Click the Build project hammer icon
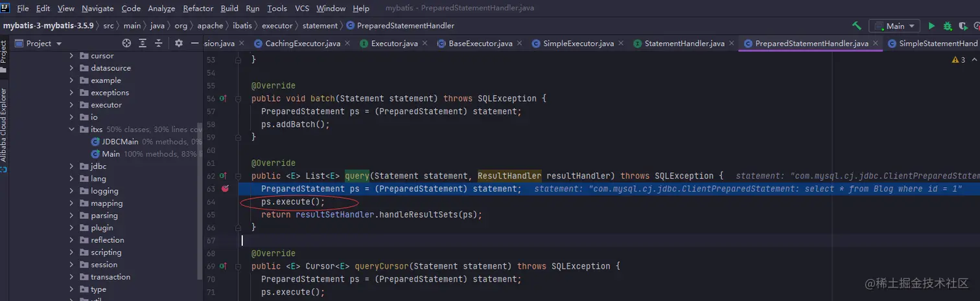Screen dimensions: 980x301 pyautogui.click(x=857, y=26)
